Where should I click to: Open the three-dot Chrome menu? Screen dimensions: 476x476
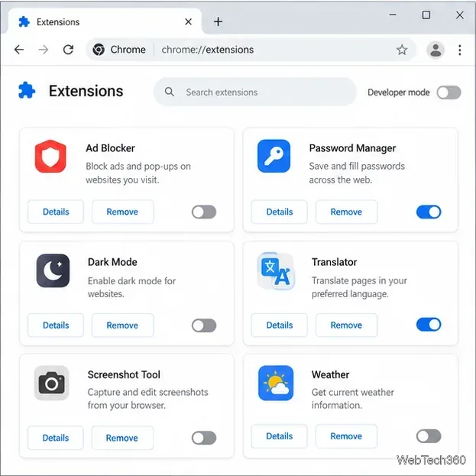tap(460, 50)
